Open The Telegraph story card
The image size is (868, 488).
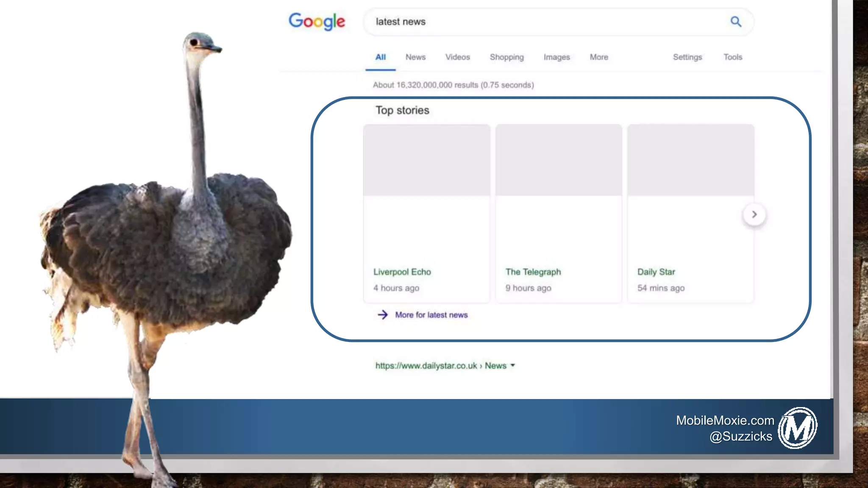click(x=559, y=213)
